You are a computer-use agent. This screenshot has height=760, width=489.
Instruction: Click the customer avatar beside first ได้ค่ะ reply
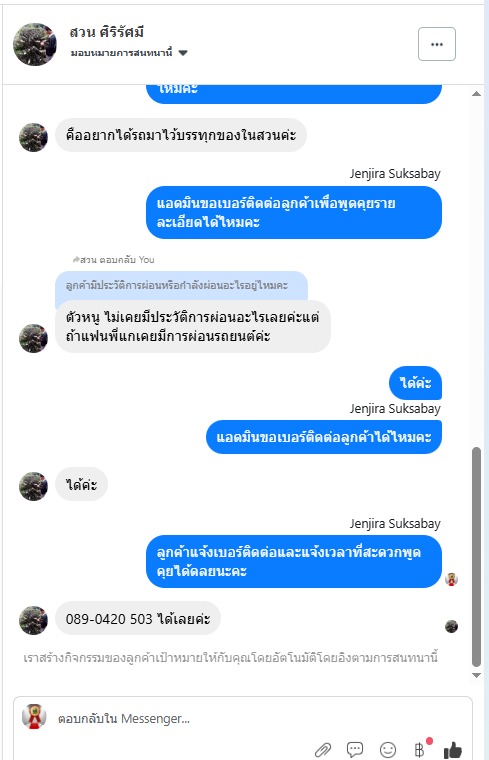coord(33,486)
